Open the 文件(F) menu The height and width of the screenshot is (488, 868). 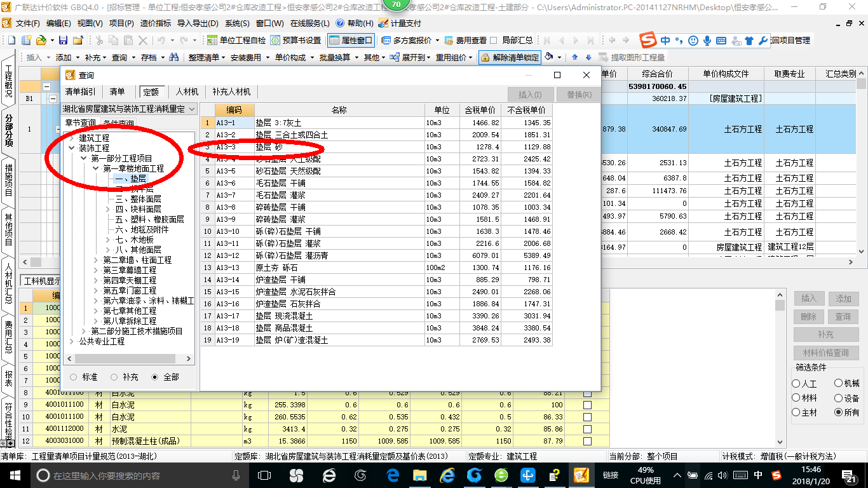pyautogui.click(x=27, y=23)
